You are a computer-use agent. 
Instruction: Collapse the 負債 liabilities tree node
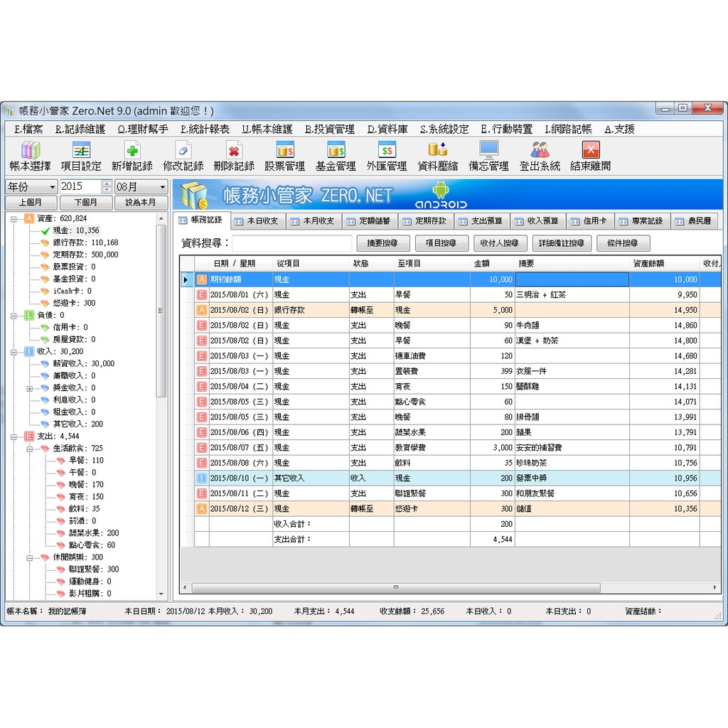click(x=14, y=316)
